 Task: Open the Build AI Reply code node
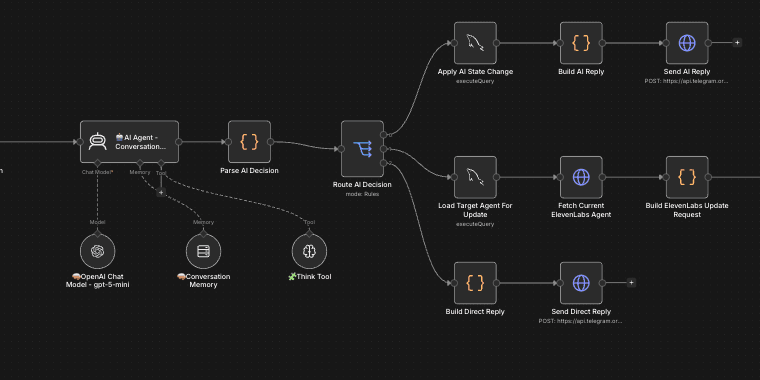(x=581, y=43)
